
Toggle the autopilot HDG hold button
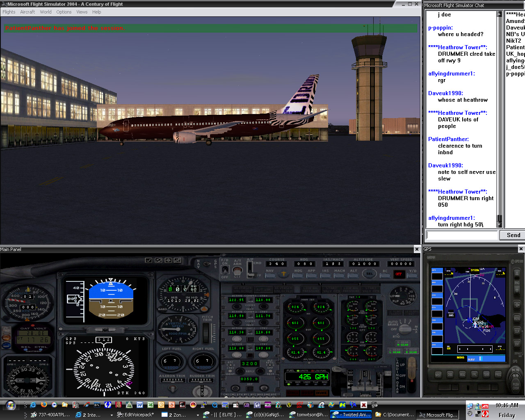(298, 275)
